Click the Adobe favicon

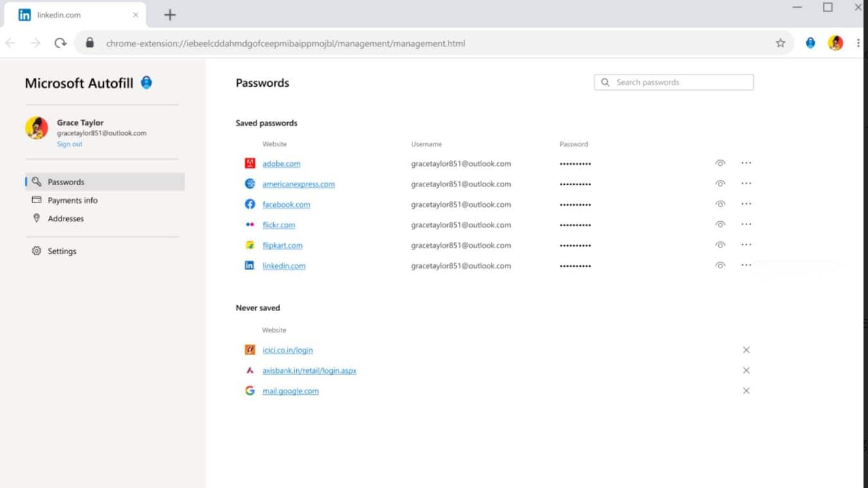pyautogui.click(x=250, y=163)
